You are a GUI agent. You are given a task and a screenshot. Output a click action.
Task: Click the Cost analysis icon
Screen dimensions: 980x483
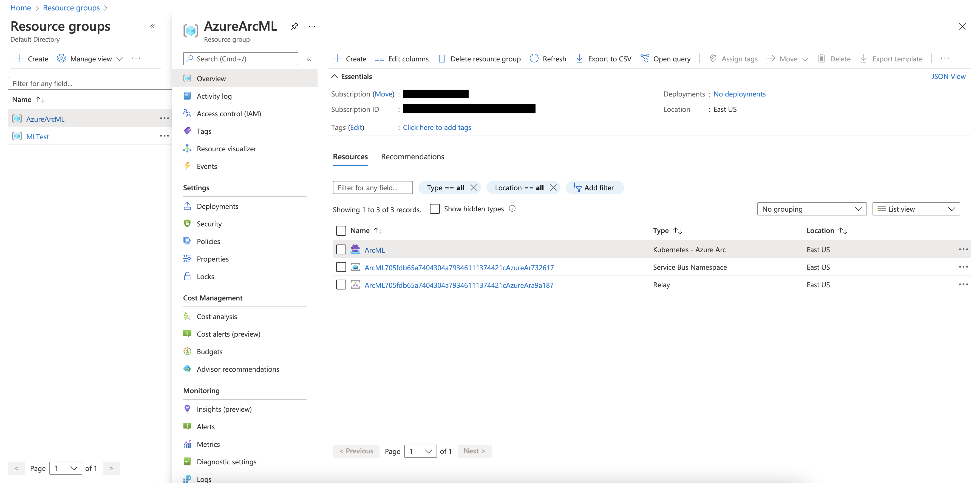pos(187,316)
